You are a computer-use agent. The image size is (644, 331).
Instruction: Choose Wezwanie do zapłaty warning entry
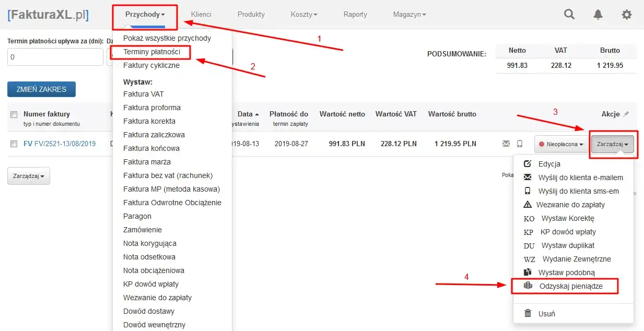pos(570,205)
